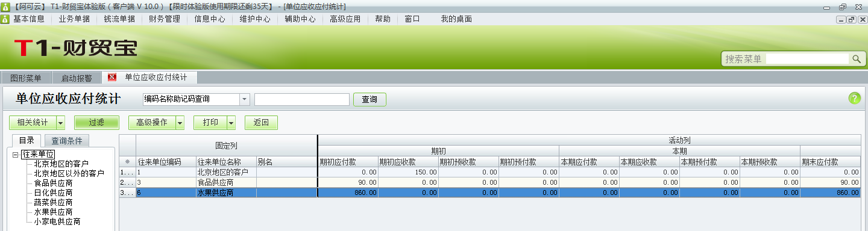Click the 搜索菜单 search input field
Screen dimensions: 868x231
(x=808, y=59)
